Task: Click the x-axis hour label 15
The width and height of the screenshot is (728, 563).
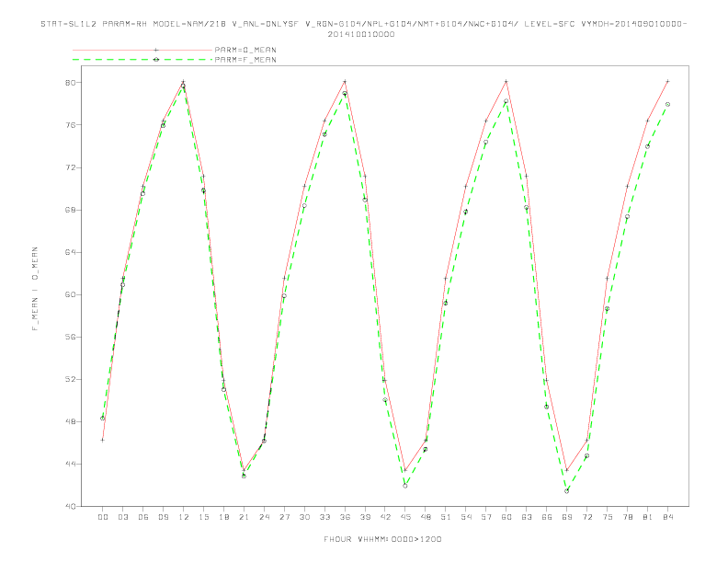Action: point(203,517)
